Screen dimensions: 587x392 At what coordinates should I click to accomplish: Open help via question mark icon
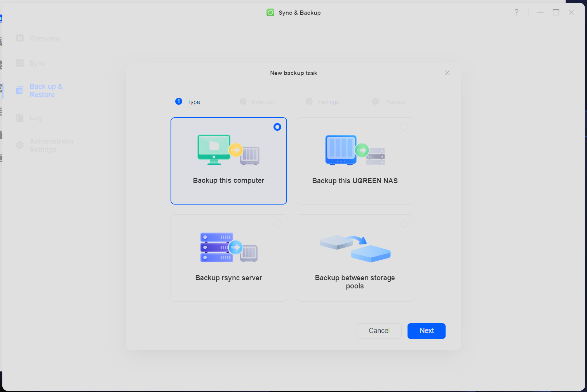[516, 12]
